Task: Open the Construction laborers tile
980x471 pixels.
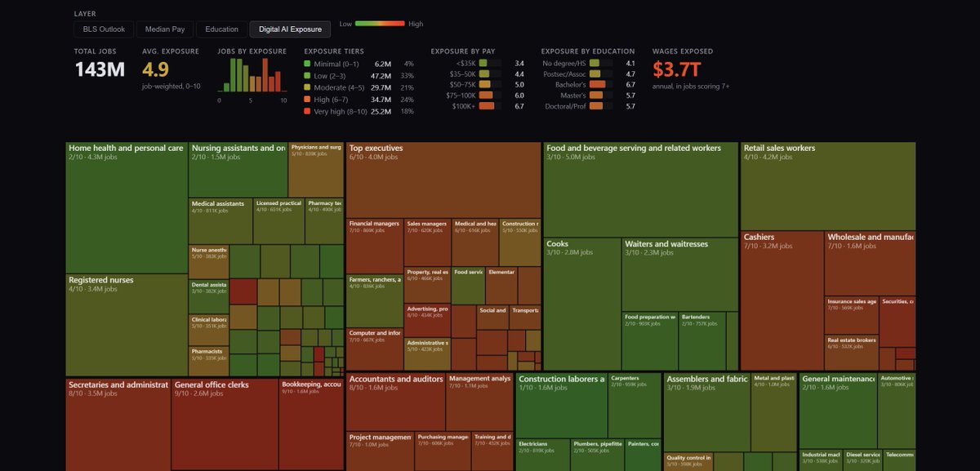Action: click(x=561, y=406)
